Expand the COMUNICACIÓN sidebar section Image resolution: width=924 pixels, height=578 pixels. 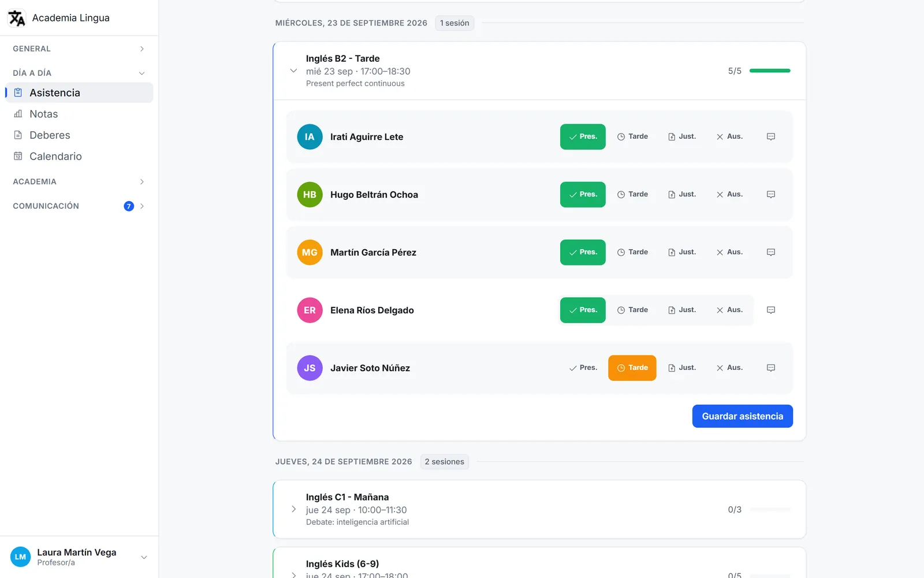79,206
